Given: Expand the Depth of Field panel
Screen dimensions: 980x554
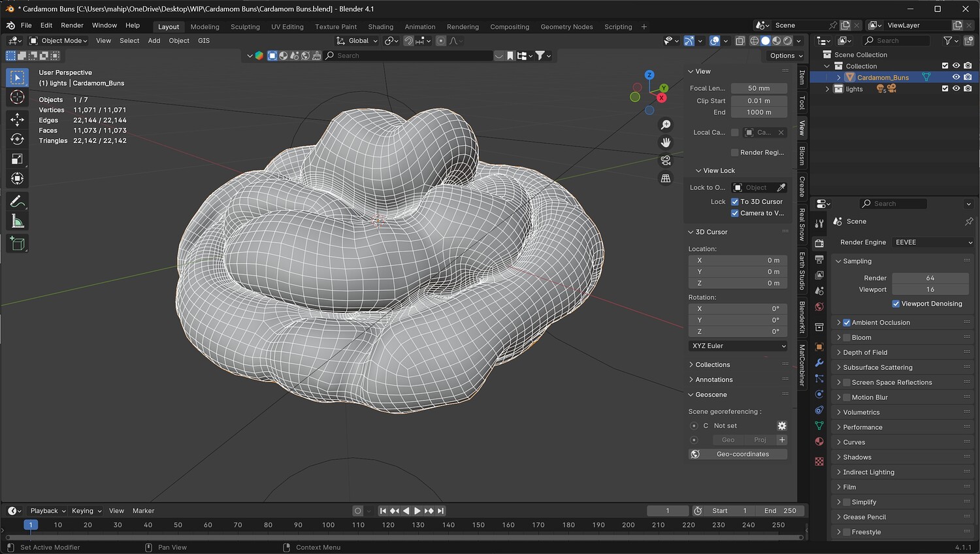Looking at the screenshot, I should [x=865, y=353].
